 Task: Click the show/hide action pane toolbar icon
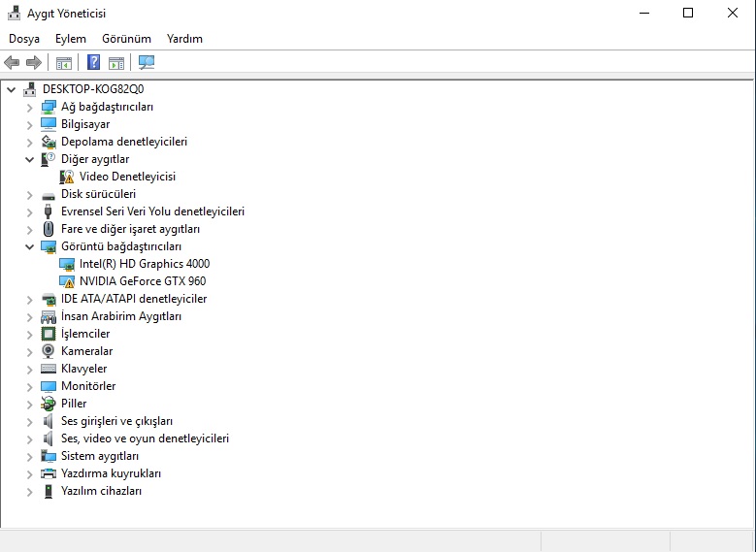coord(116,63)
